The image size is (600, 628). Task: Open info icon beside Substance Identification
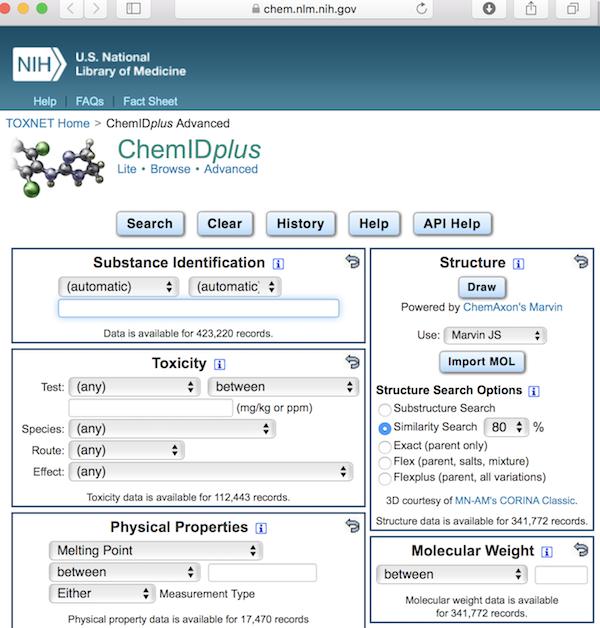(278, 264)
